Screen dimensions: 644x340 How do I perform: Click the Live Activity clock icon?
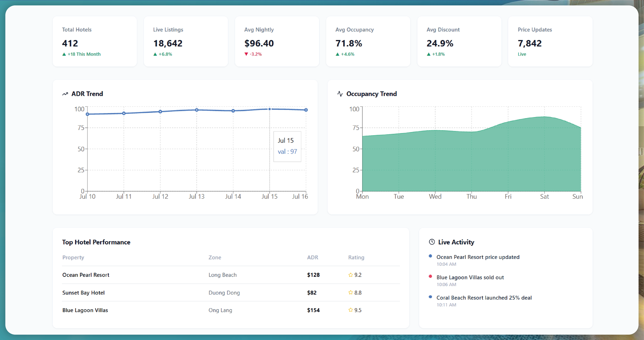(x=432, y=242)
